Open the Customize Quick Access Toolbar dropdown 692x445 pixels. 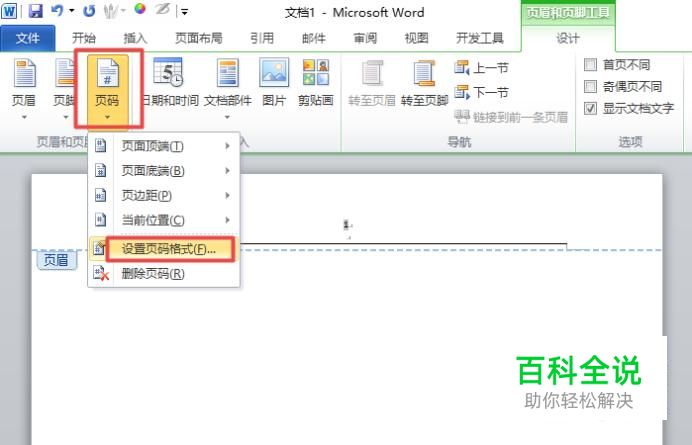click(184, 12)
